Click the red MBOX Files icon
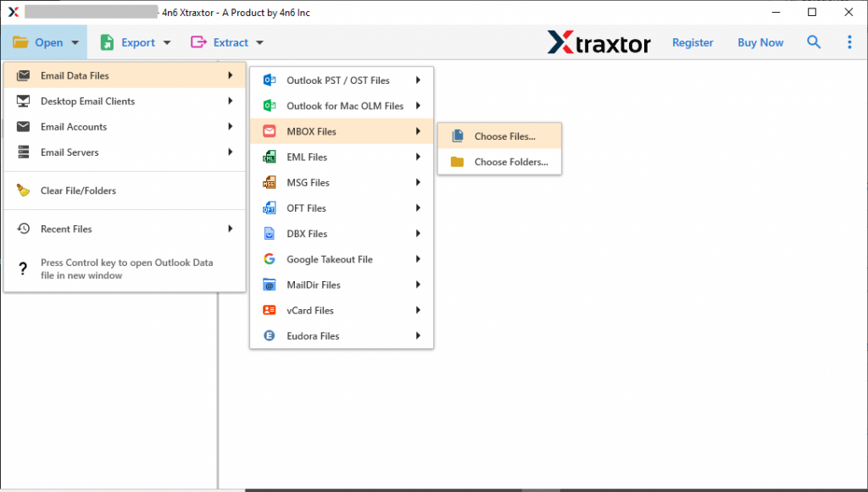 tap(269, 131)
